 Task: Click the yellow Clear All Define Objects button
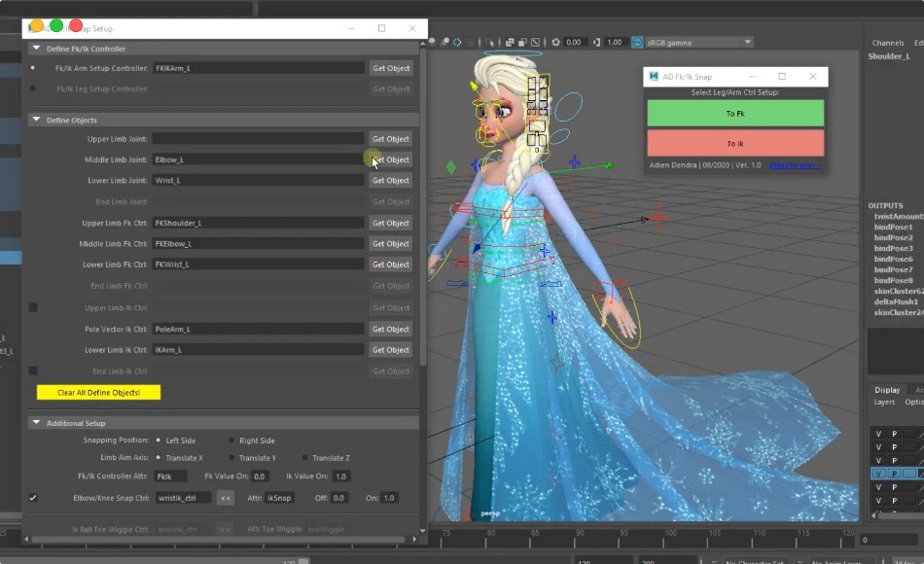coord(98,392)
